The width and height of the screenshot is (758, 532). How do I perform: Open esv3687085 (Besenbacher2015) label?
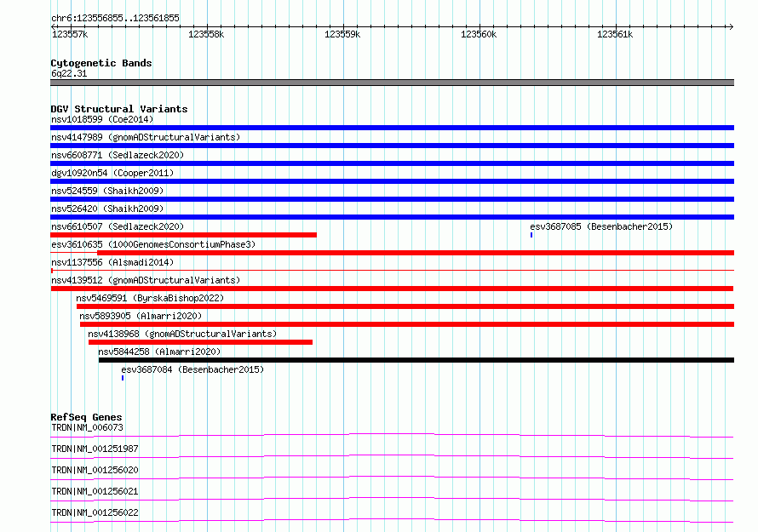point(601,226)
